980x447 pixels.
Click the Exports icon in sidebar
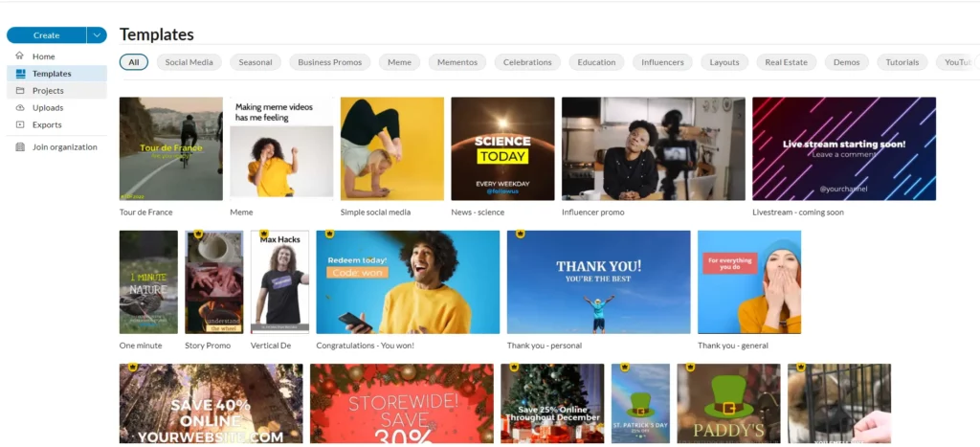(x=20, y=124)
